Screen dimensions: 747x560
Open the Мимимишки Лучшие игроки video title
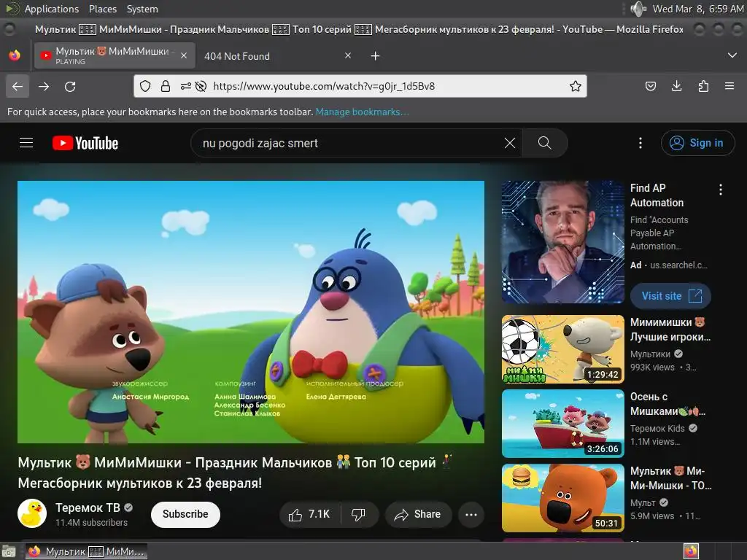(670, 330)
